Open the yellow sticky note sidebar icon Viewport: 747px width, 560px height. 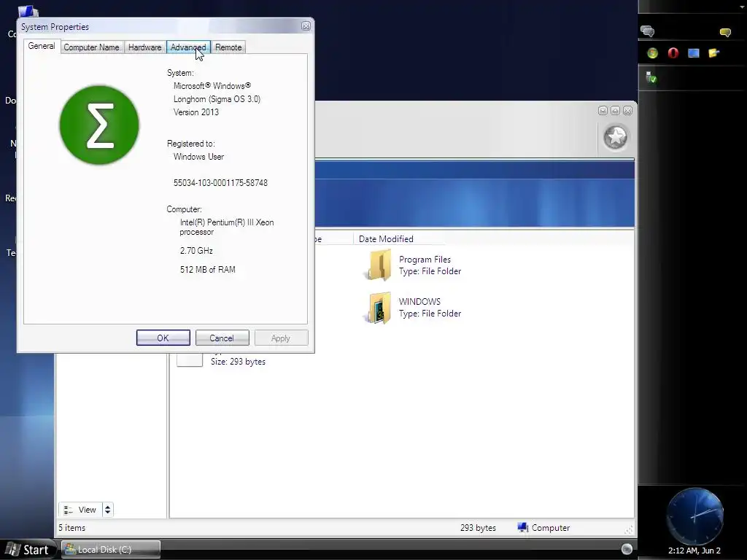[x=713, y=52]
